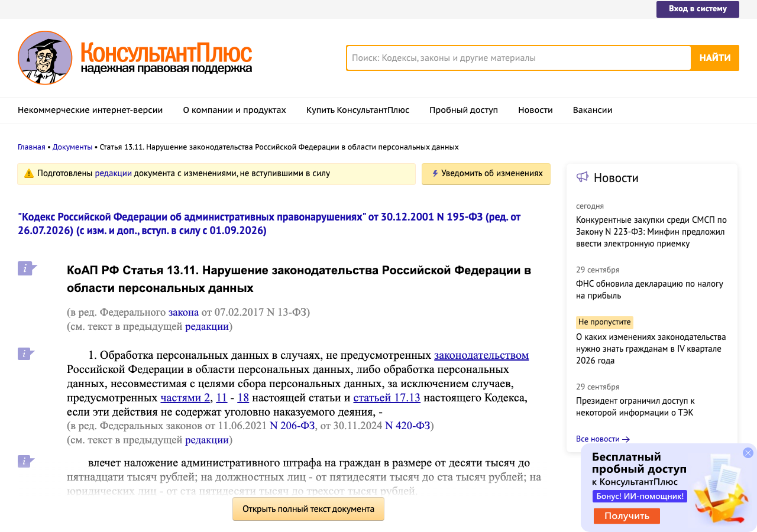This screenshot has width=757, height=532.
Task: Open the Все новости link
Action: (603, 439)
